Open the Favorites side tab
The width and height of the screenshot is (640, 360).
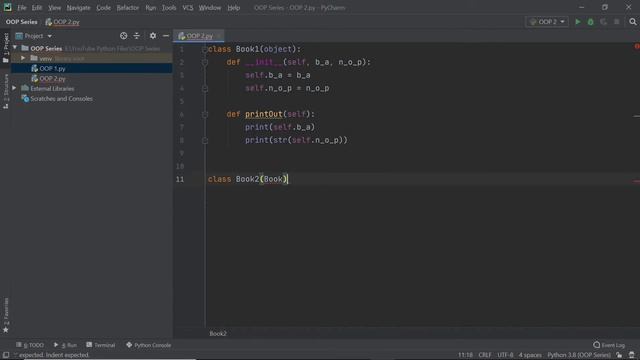pos(6,315)
